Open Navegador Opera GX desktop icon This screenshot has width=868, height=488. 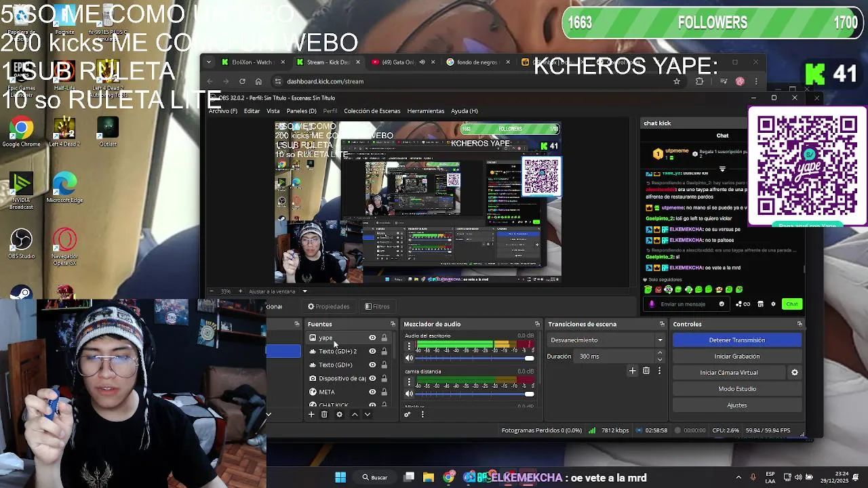[x=64, y=247]
